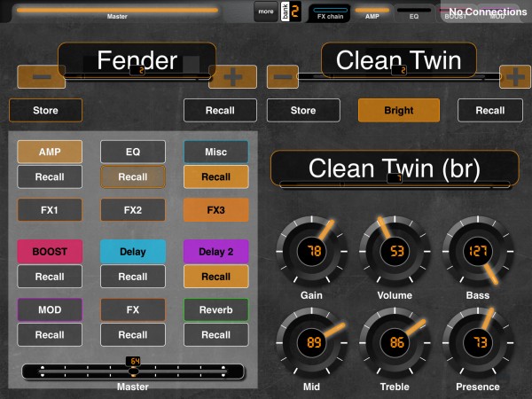
Task: Tap plus button beside Clean Twin
Action: click(x=515, y=76)
